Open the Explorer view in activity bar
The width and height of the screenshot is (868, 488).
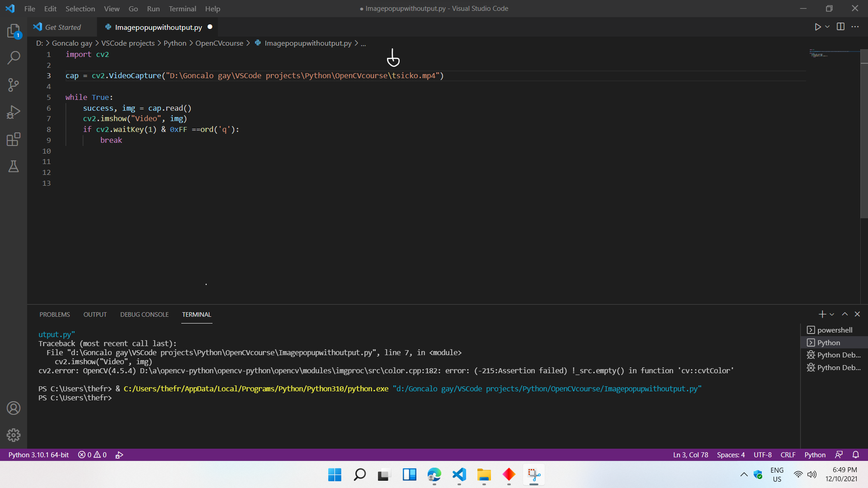point(14,31)
